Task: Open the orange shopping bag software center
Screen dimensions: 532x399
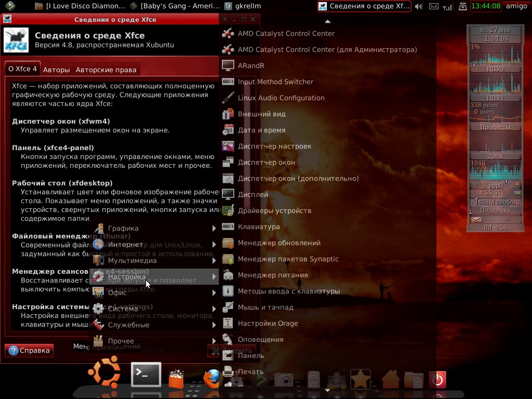Action: click(x=176, y=379)
